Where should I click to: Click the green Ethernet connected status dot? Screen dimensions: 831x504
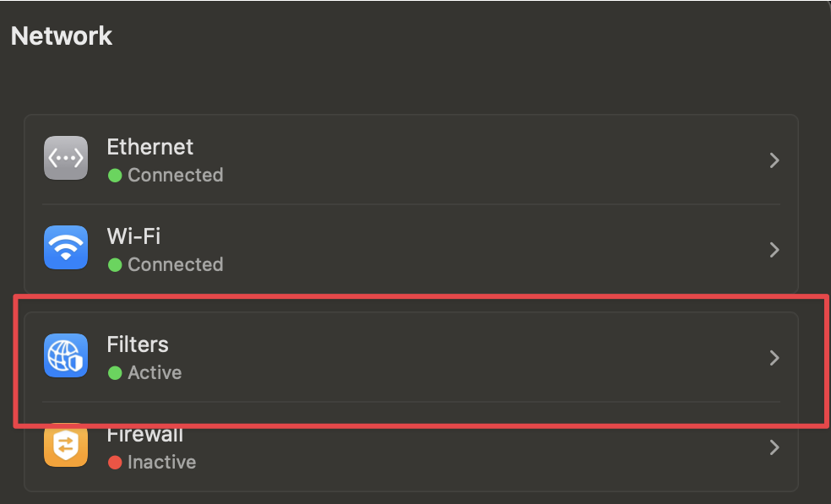tap(115, 176)
